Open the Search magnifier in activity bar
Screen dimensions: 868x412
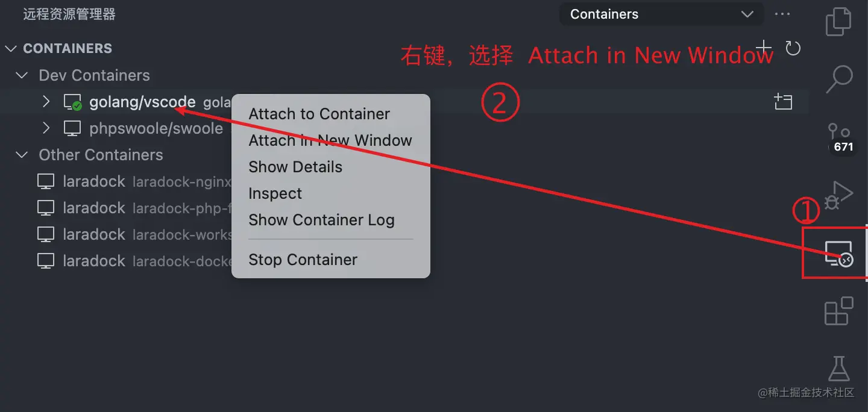(x=838, y=79)
